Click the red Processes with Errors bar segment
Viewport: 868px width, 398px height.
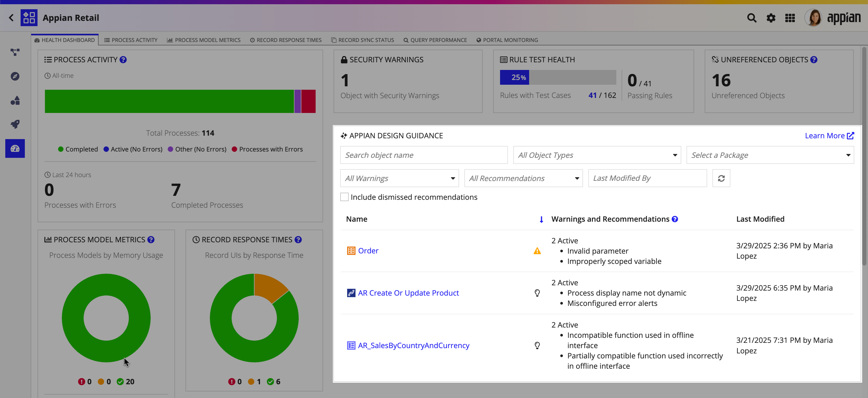pos(308,101)
